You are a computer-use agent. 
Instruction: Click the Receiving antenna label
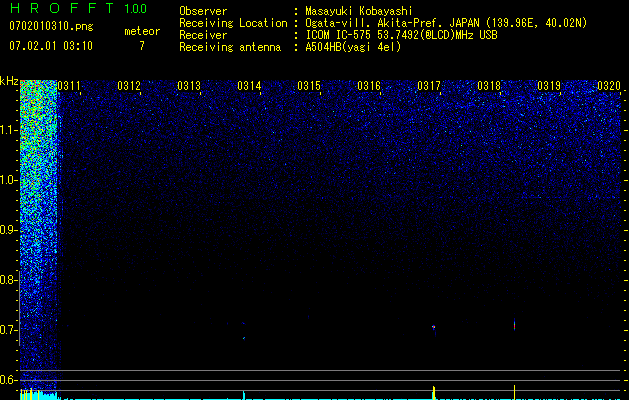(230, 47)
